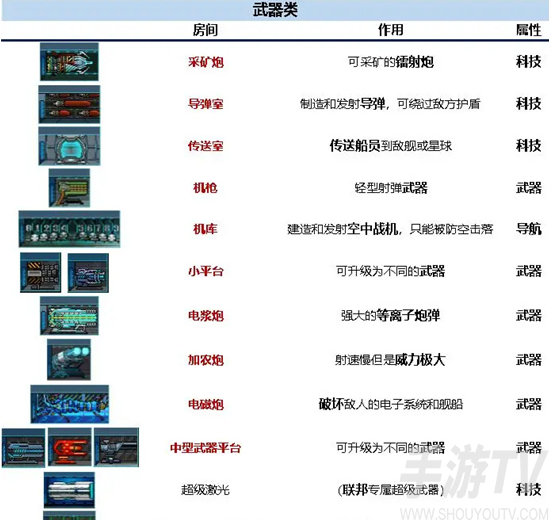Click the 机库 hangar room image
Image resolution: width=549 pixels, height=520 pixels.
[69, 229]
